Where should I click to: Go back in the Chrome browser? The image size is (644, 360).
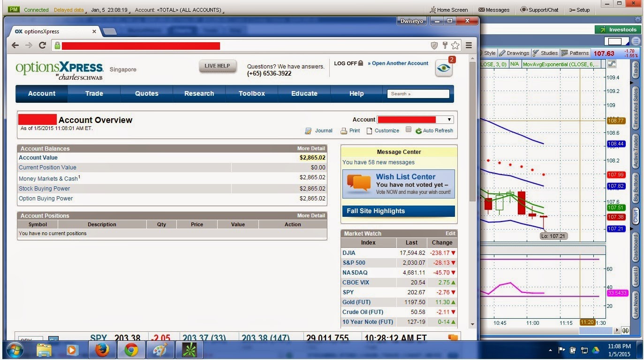click(x=15, y=46)
